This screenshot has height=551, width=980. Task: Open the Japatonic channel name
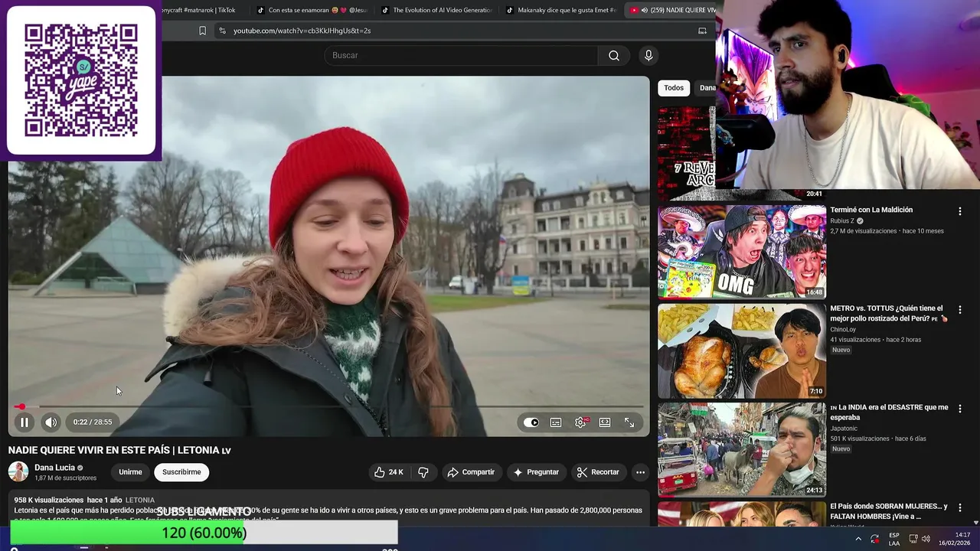tap(844, 429)
